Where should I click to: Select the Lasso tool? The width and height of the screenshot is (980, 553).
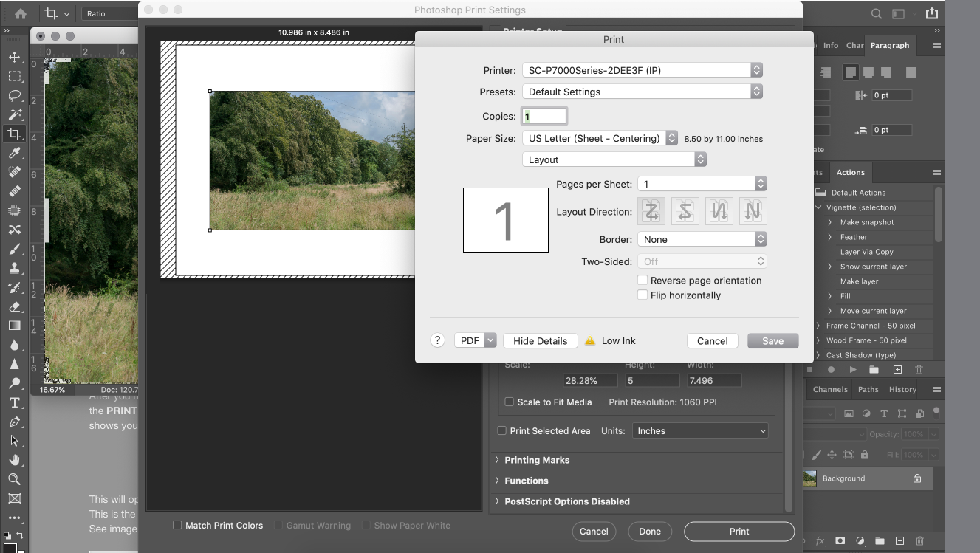point(14,95)
